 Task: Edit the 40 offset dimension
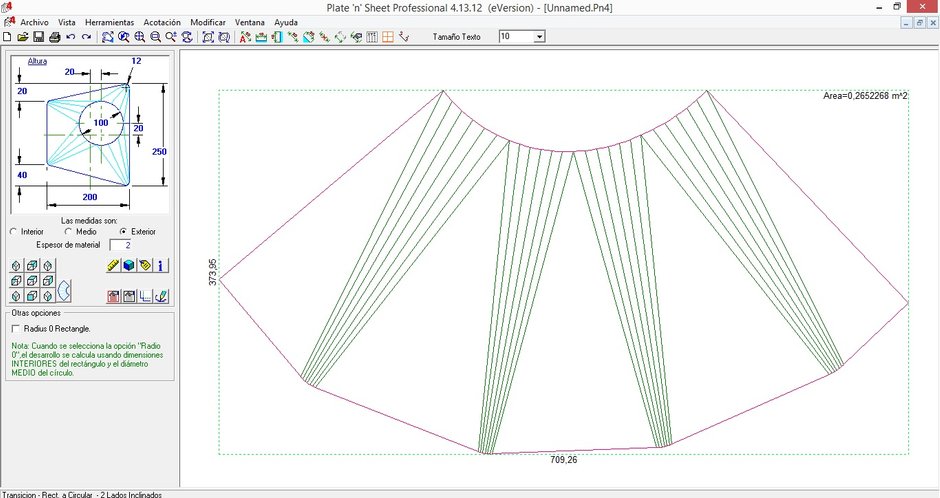(22, 175)
